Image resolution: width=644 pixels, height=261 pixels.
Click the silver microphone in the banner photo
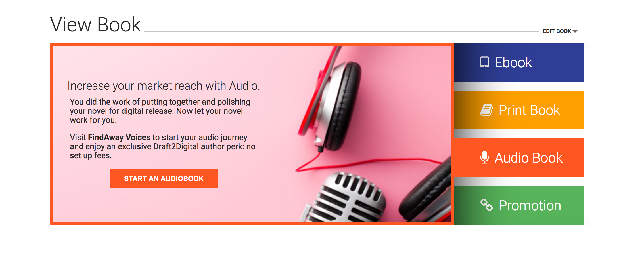(x=344, y=199)
